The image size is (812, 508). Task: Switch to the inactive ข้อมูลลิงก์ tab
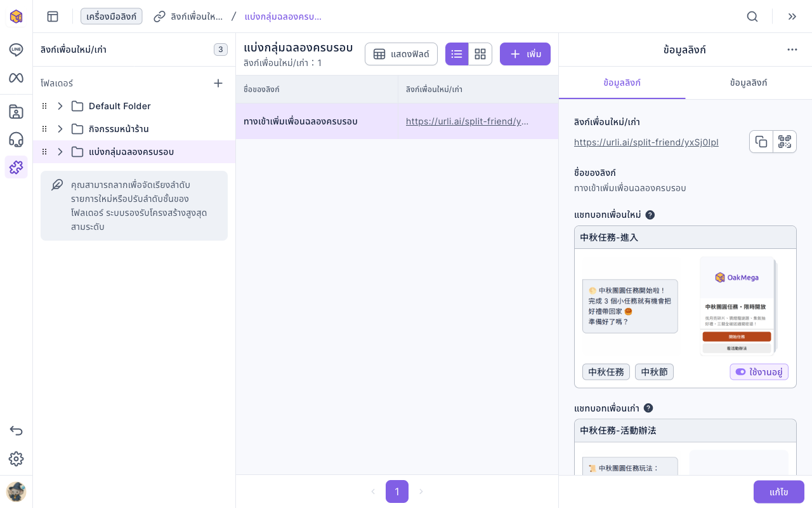[x=749, y=83]
